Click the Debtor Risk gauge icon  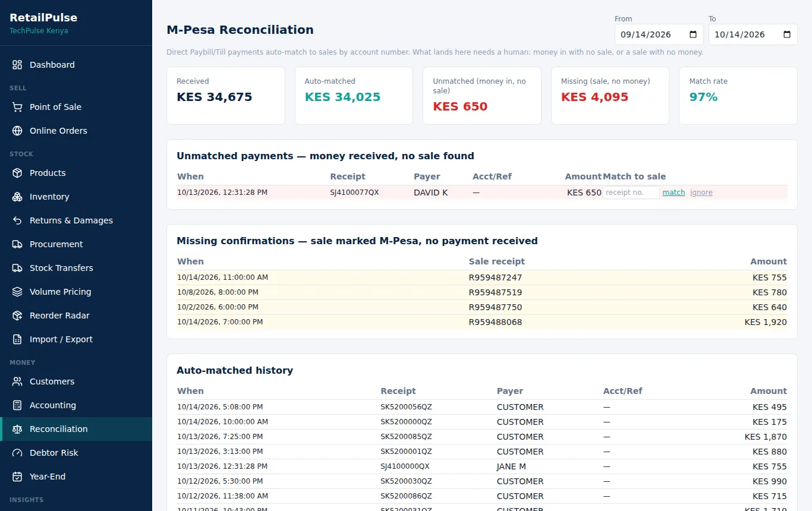17,453
